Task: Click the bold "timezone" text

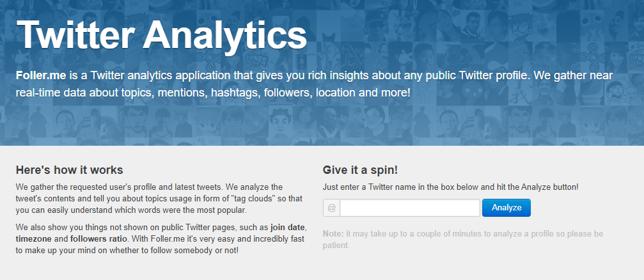Action: [35, 238]
